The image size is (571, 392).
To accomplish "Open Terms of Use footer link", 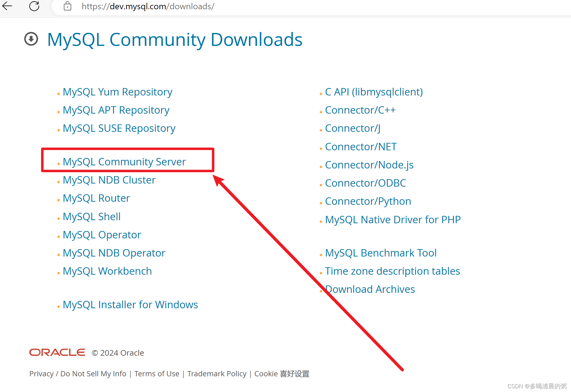I will 157,374.
